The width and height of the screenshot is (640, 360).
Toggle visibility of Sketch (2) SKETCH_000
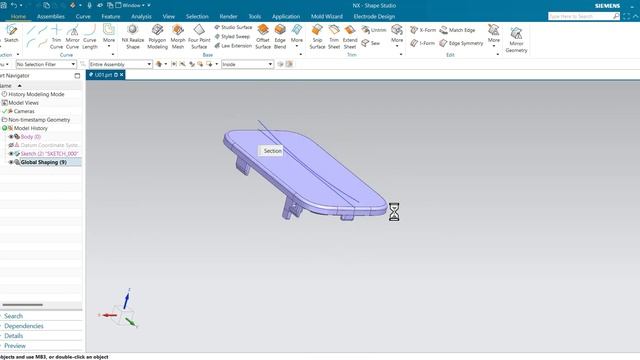tap(11, 154)
